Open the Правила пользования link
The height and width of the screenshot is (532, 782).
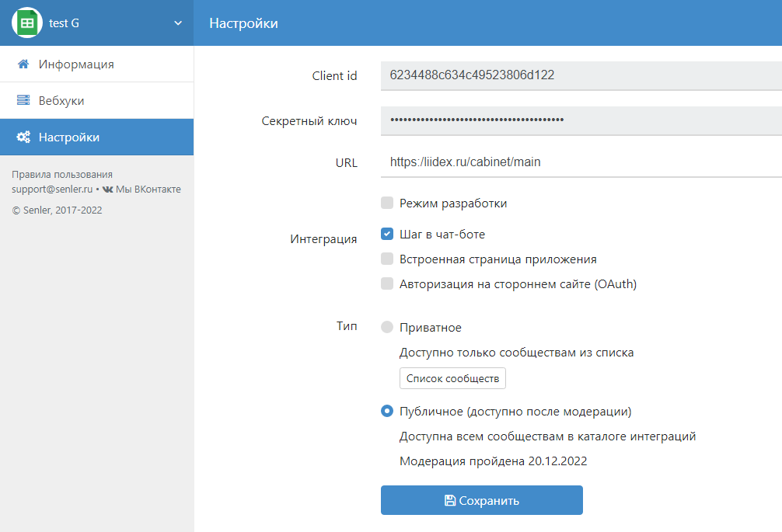[62, 175]
